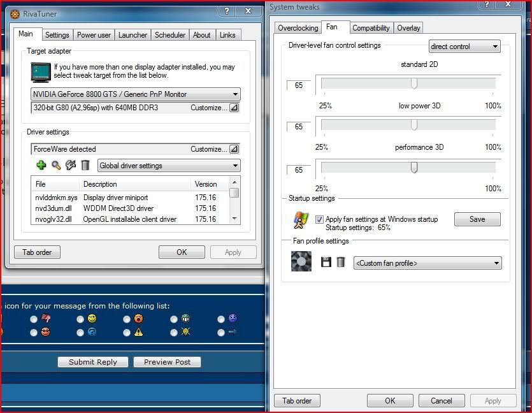Click Preview Post button
This screenshot has height=413, width=532.
pyautogui.click(x=167, y=362)
